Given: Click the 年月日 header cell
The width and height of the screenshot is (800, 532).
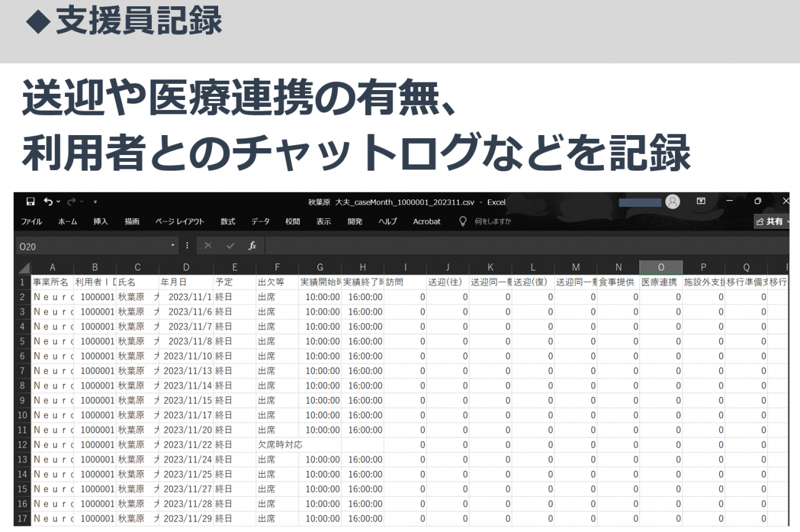Looking at the screenshot, I should click(x=186, y=282).
